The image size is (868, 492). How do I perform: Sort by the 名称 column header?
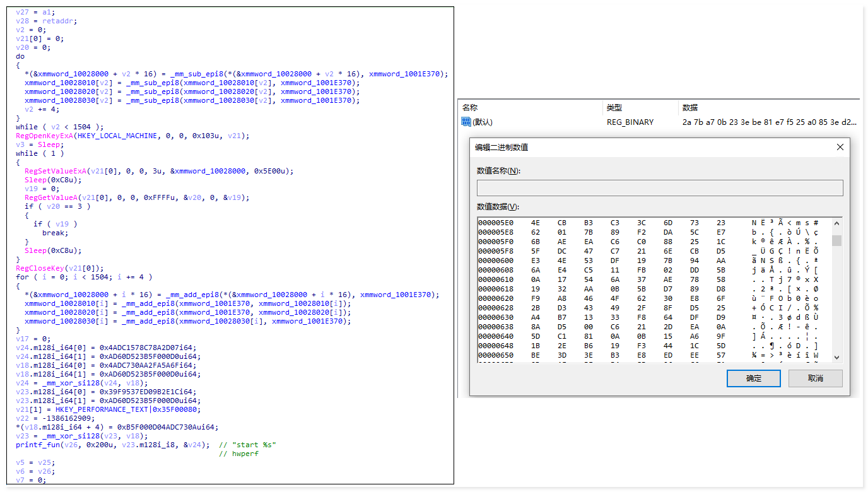coord(470,108)
